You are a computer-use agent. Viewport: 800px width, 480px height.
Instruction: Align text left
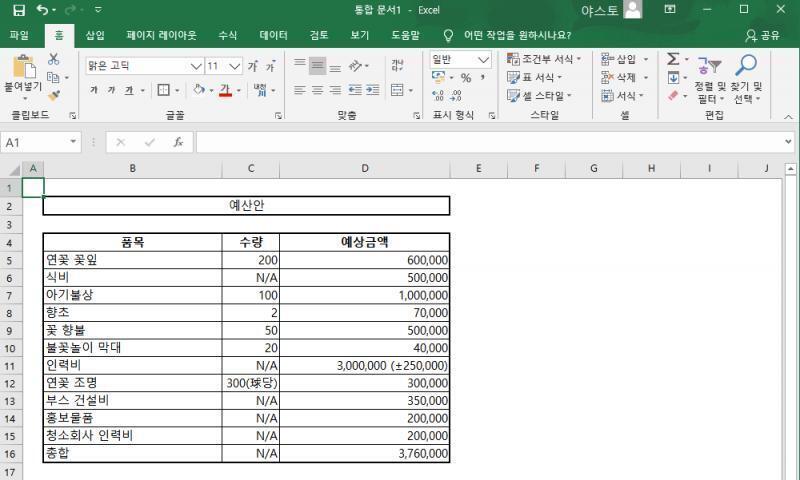300,90
